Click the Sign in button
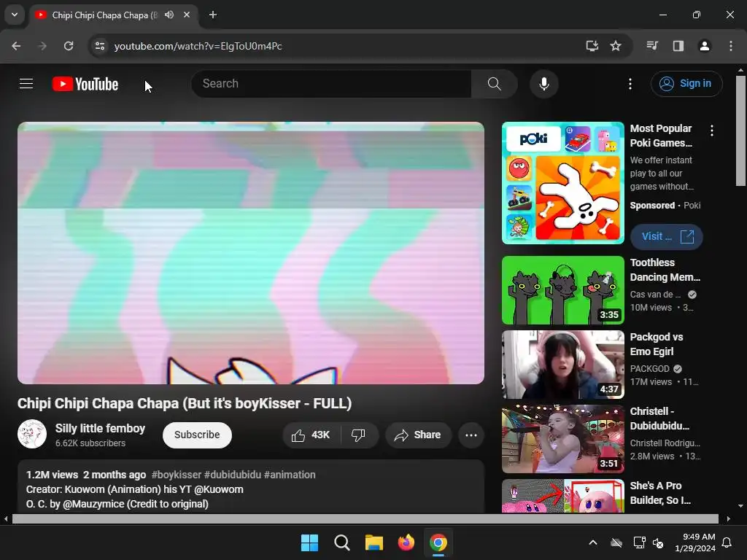Image resolution: width=747 pixels, height=560 pixels. 686,84
